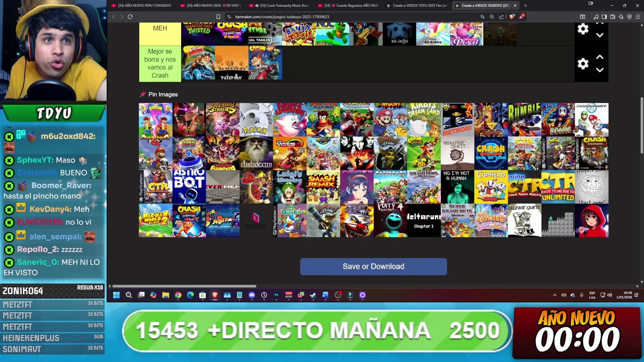Select the CTR Unlimited thumbnail

(x=558, y=187)
